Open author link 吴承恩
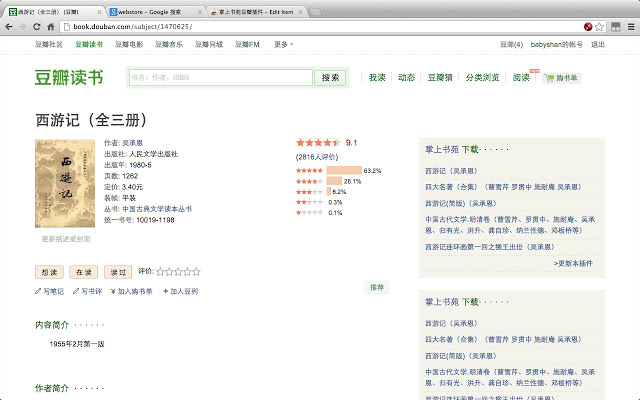 point(133,143)
